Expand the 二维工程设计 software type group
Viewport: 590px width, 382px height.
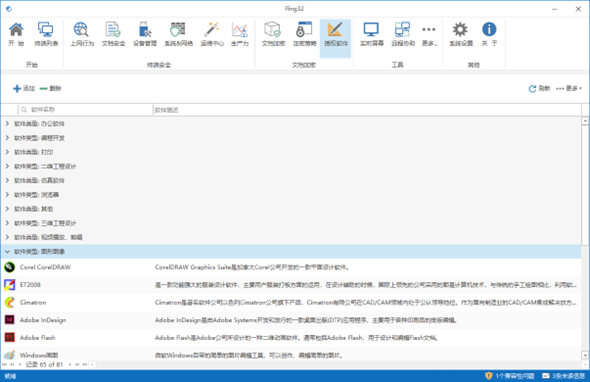click(7, 166)
